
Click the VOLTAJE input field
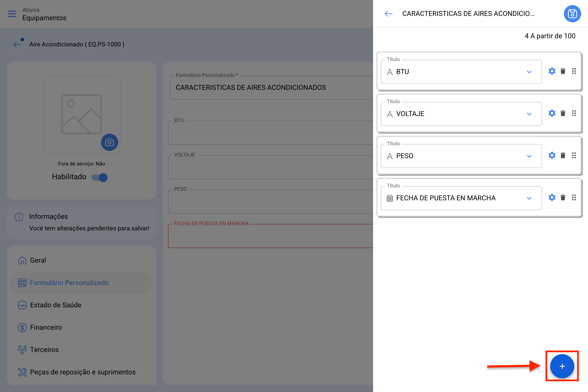(271, 167)
